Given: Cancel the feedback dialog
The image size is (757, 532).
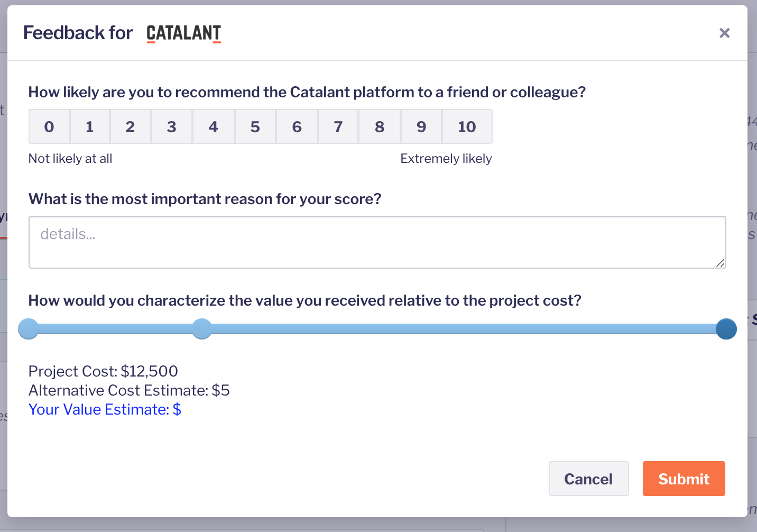Looking at the screenshot, I should click(x=588, y=479).
